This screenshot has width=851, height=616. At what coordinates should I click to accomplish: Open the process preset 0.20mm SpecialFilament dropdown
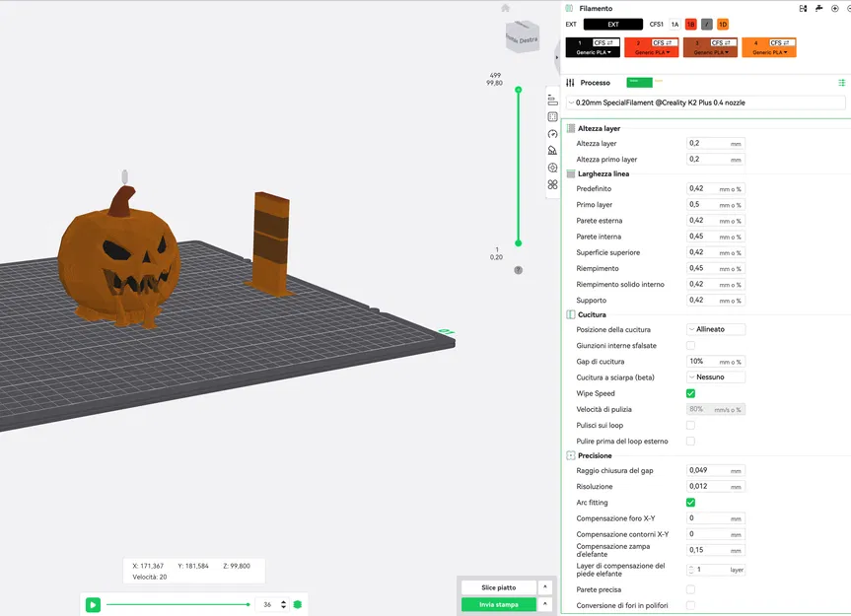[705, 103]
